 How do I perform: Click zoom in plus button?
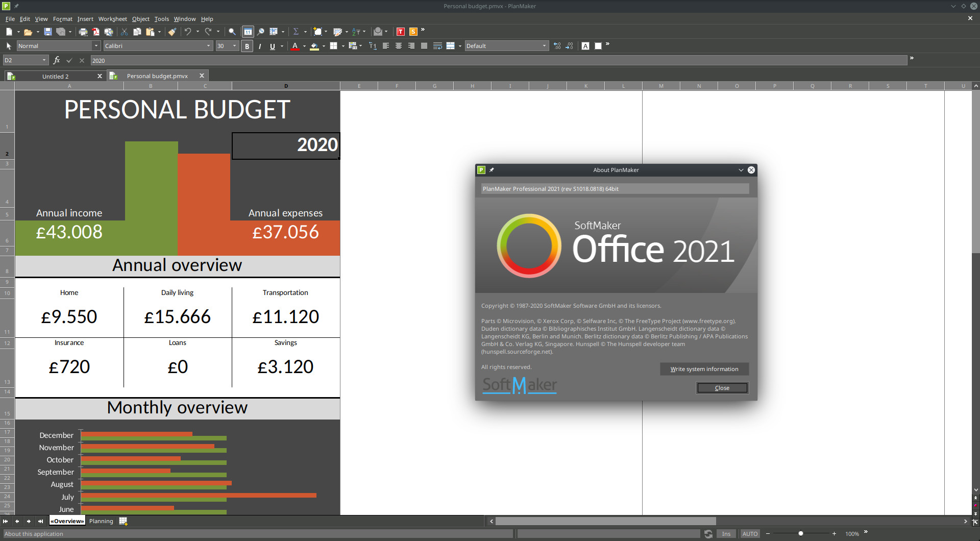point(834,534)
